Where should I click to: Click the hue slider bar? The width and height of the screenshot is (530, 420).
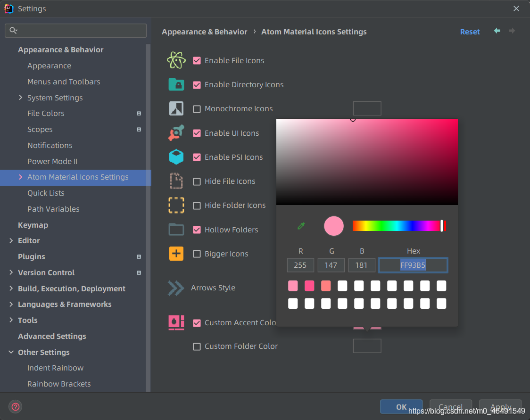click(x=399, y=226)
